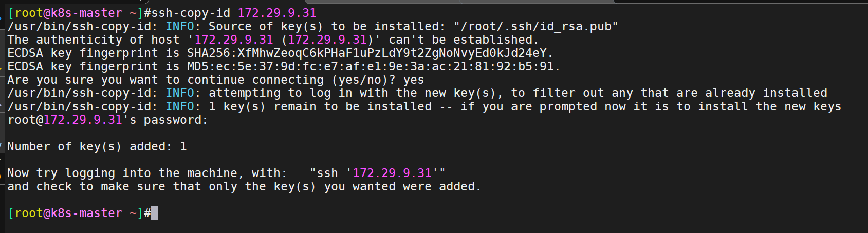868x233 pixels.
Task: Click INFO label on the "Source of key(s)" line
Action: tap(180, 26)
